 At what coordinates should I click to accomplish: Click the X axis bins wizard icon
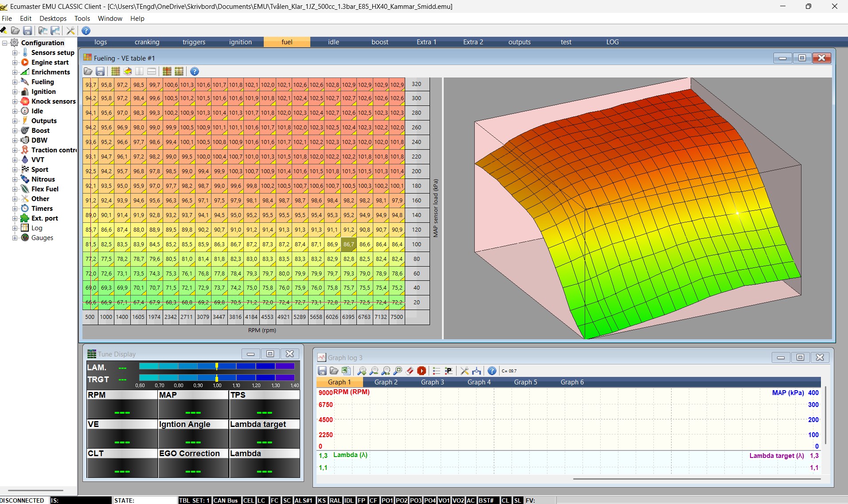click(x=167, y=71)
